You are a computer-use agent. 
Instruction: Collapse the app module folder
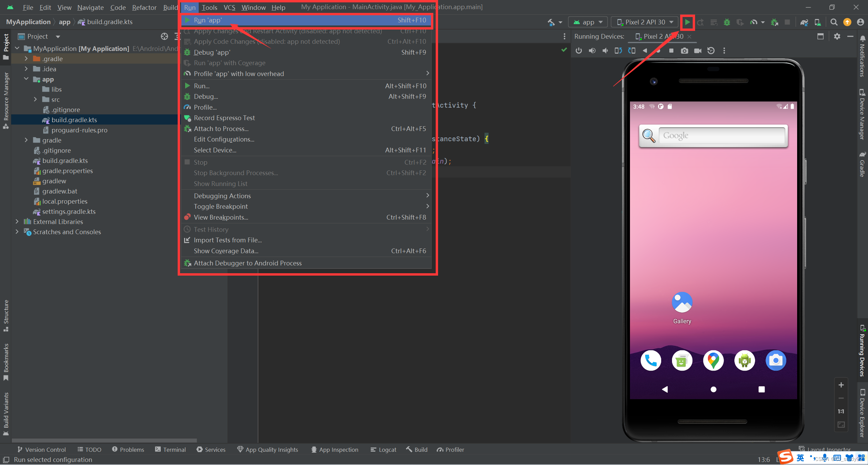point(26,79)
